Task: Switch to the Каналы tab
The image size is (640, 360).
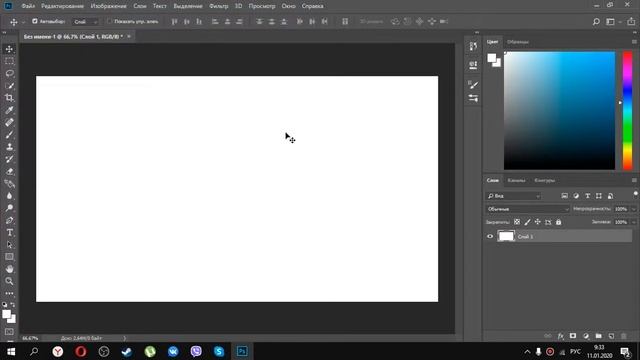Action: click(x=516, y=180)
